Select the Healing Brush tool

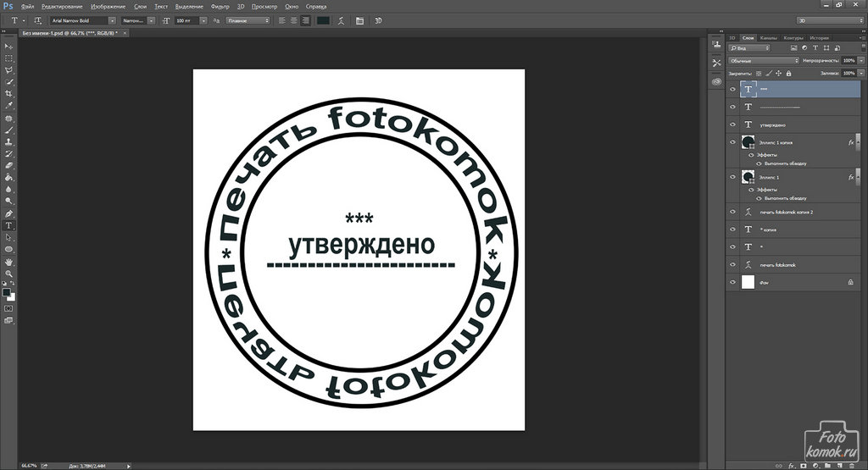click(x=8, y=119)
